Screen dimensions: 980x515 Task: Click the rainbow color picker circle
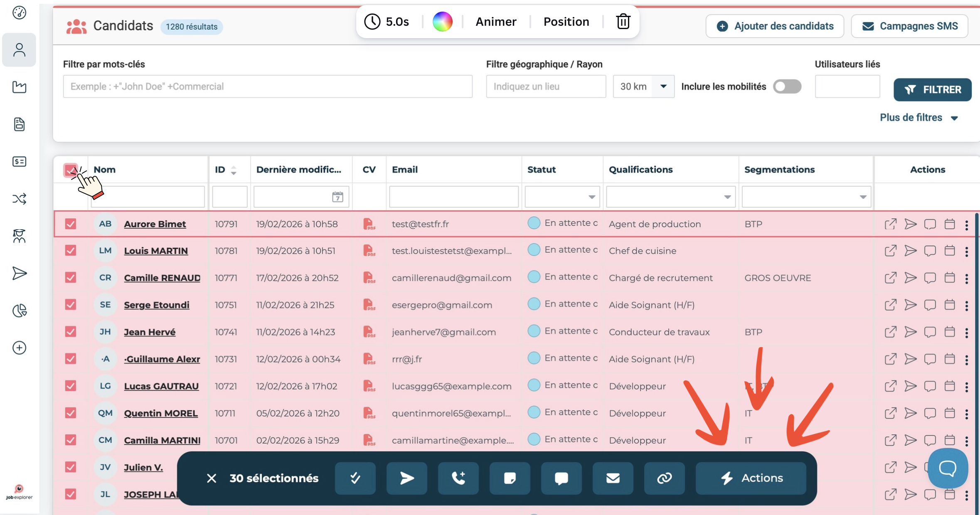442,22
